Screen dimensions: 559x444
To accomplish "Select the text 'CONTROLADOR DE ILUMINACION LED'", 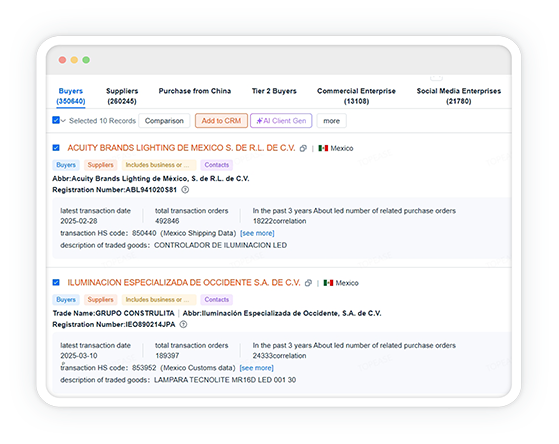I will tap(220, 245).
